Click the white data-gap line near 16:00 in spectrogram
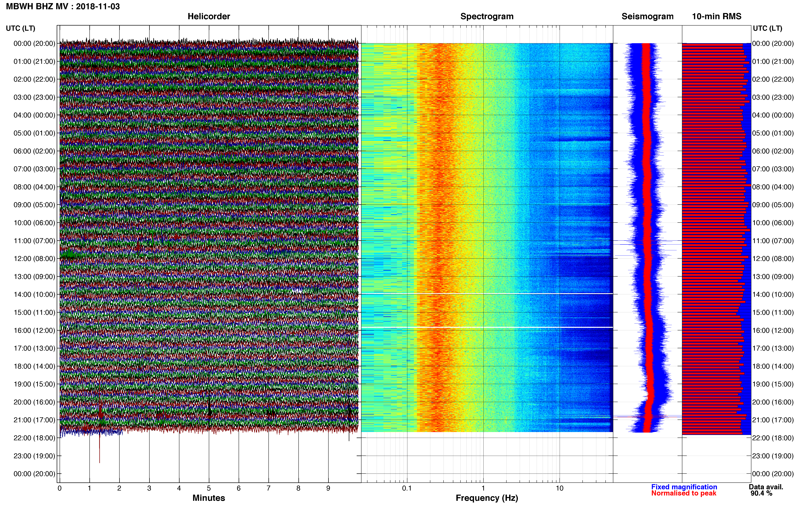812x508 pixels. pyautogui.click(x=487, y=327)
